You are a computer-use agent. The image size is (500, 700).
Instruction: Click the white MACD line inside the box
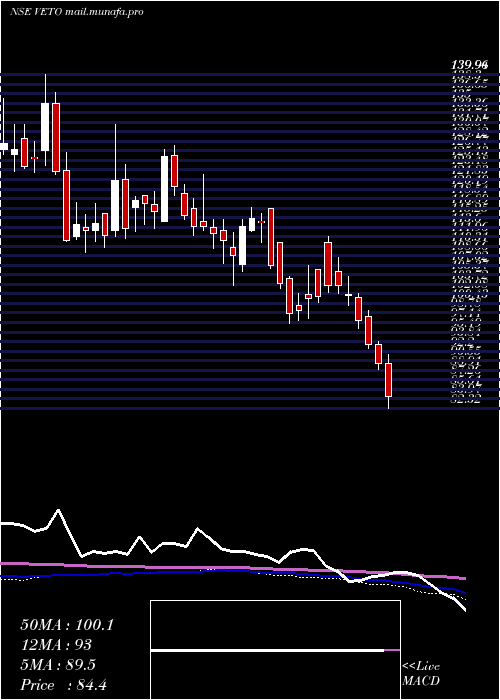(268, 650)
